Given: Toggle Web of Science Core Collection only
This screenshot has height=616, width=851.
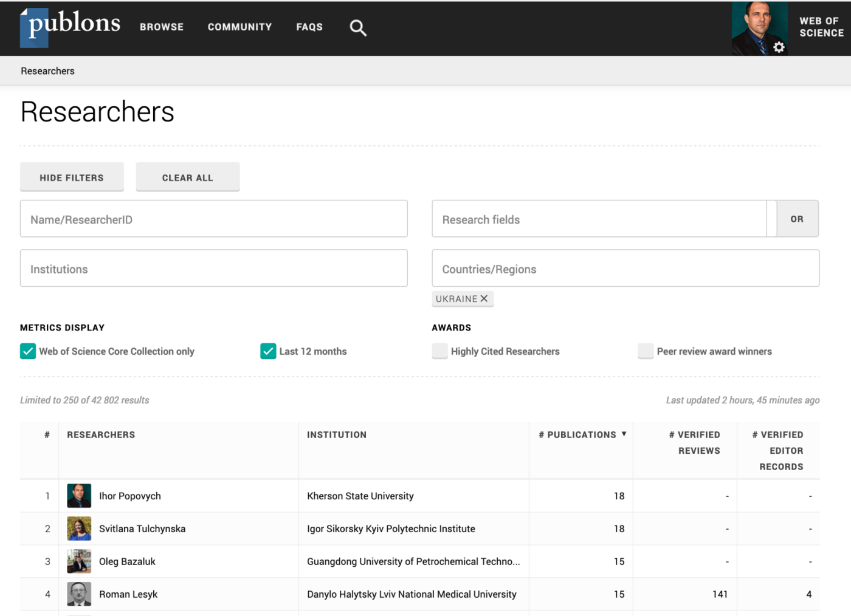Looking at the screenshot, I should [28, 351].
